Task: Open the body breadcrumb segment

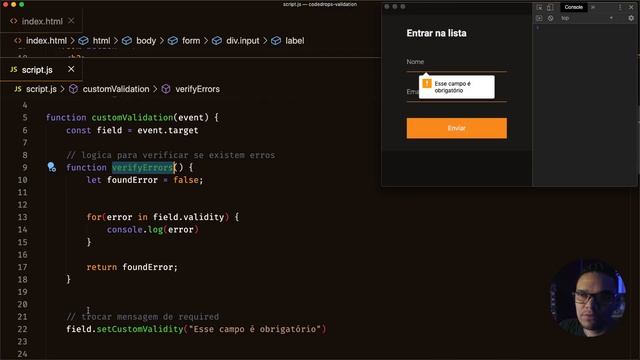Action: click(x=146, y=41)
